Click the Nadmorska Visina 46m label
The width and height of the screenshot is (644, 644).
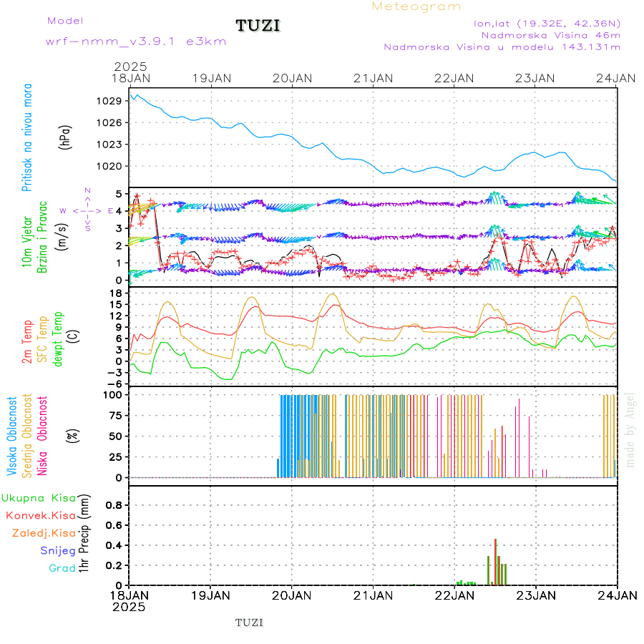tap(550, 34)
